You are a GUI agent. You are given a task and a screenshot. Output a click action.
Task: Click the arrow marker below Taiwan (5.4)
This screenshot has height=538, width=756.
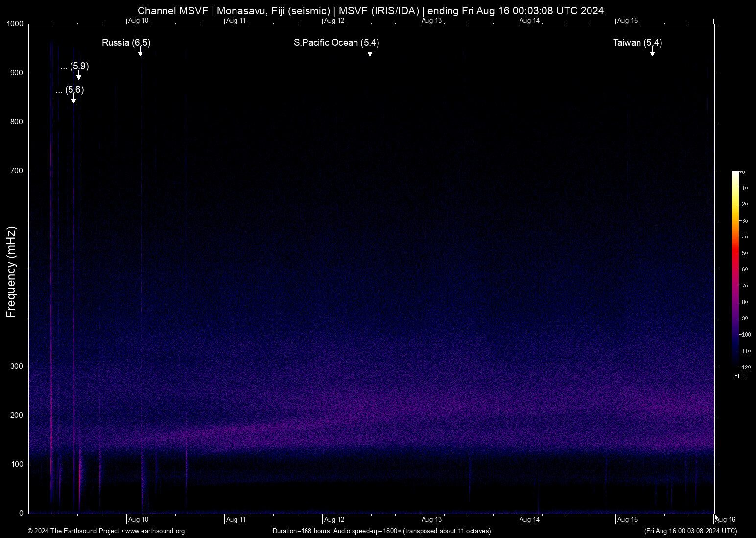pos(652,53)
